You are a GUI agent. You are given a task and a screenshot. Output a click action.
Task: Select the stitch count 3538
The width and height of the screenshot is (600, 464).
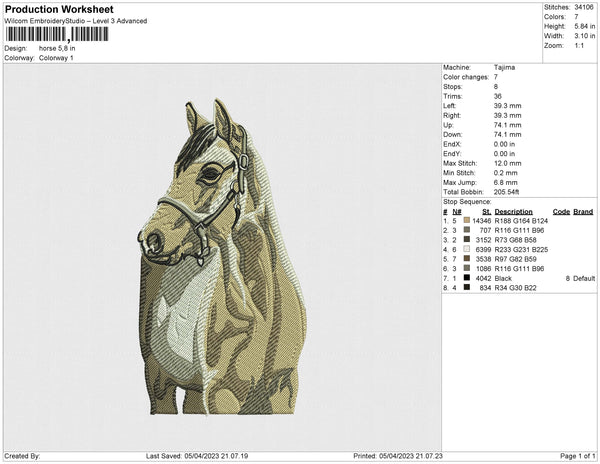pyautogui.click(x=483, y=259)
